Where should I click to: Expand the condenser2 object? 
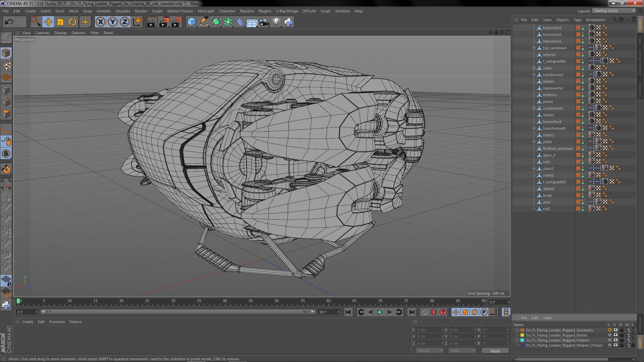click(x=534, y=75)
